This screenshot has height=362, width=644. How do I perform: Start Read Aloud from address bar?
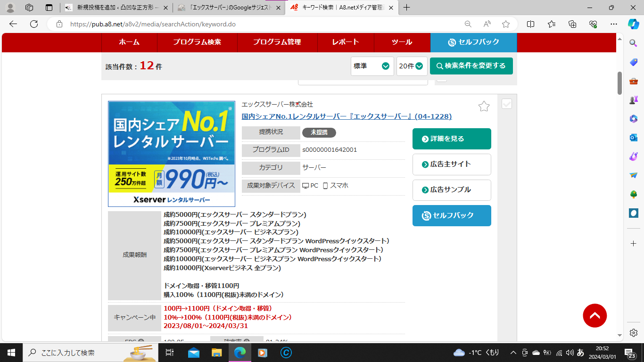point(487,24)
